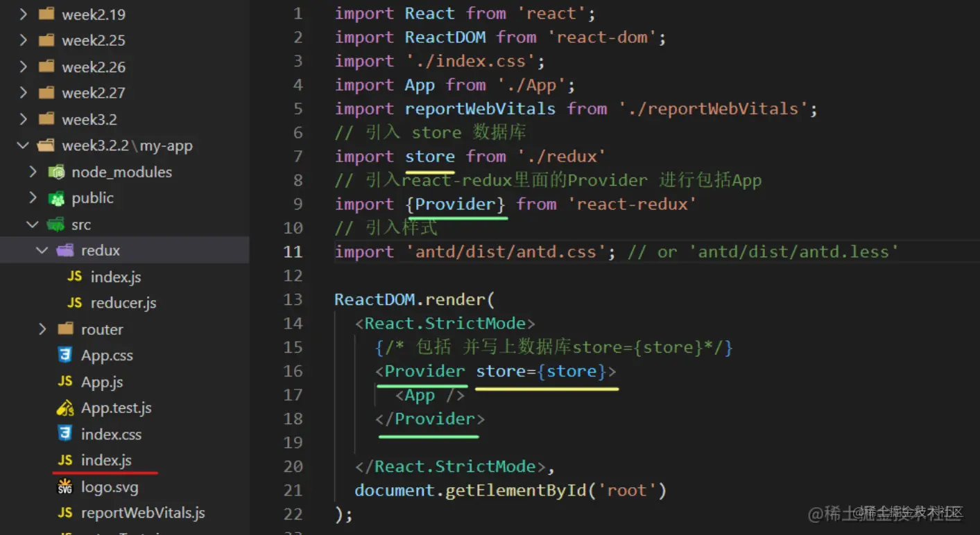The image size is (980, 535).
Task: Expand the public folder chevron
Action: point(33,198)
